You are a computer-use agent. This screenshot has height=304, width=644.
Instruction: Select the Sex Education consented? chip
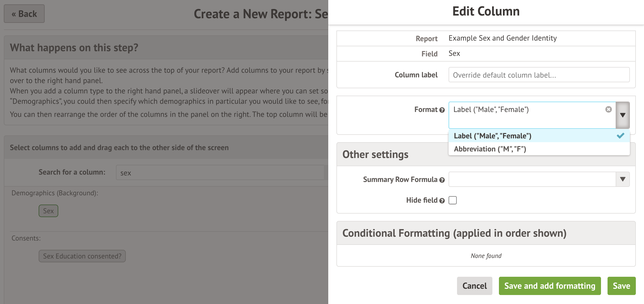(x=82, y=256)
